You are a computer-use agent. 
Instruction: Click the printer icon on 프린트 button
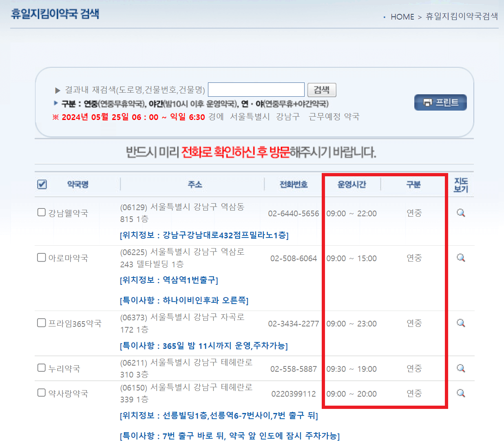click(427, 102)
